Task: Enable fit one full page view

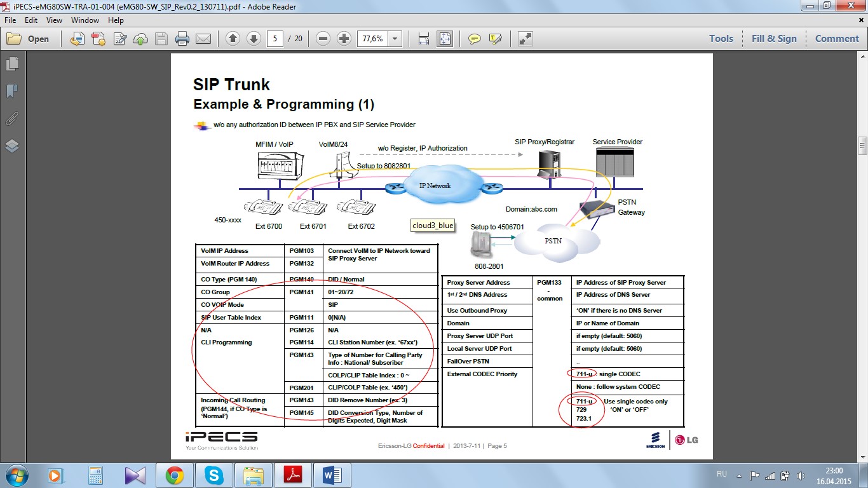Action: (445, 39)
